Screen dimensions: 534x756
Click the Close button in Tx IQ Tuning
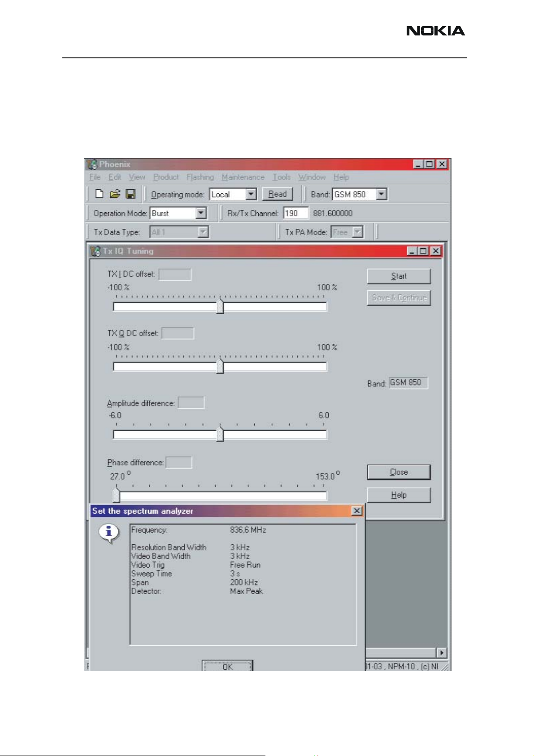pyautogui.click(x=399, y=472)
